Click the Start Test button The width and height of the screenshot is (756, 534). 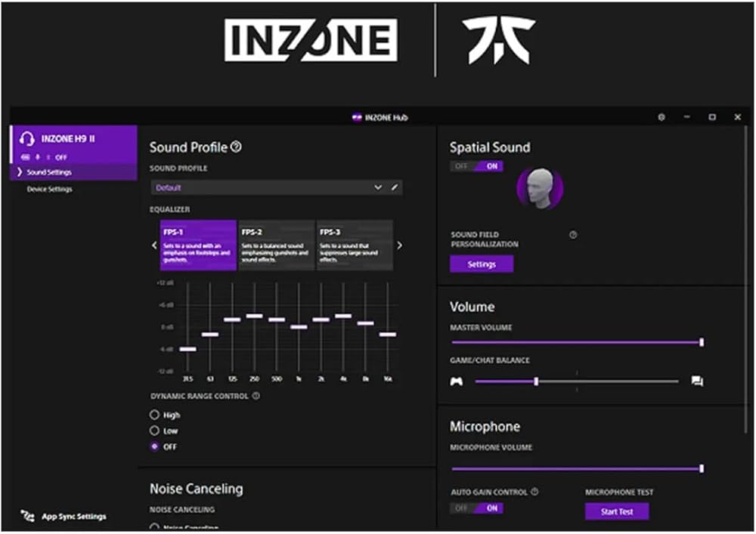(617, 511)
